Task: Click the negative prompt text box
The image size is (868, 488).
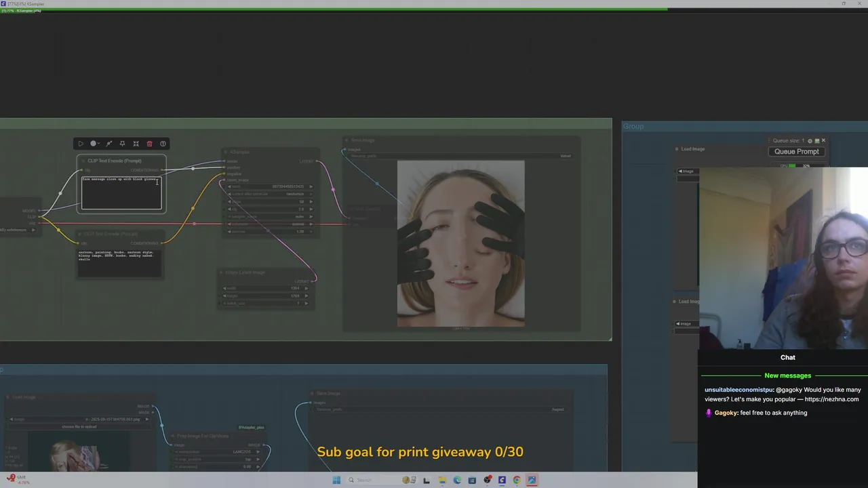Action: click(x=119, y=263)
